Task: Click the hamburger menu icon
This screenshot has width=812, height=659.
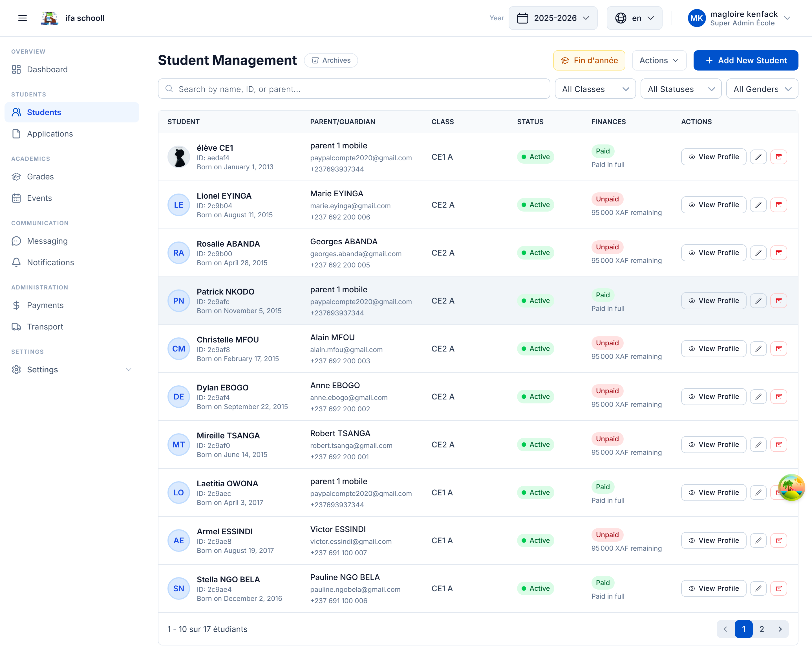Action: [22, 18]
